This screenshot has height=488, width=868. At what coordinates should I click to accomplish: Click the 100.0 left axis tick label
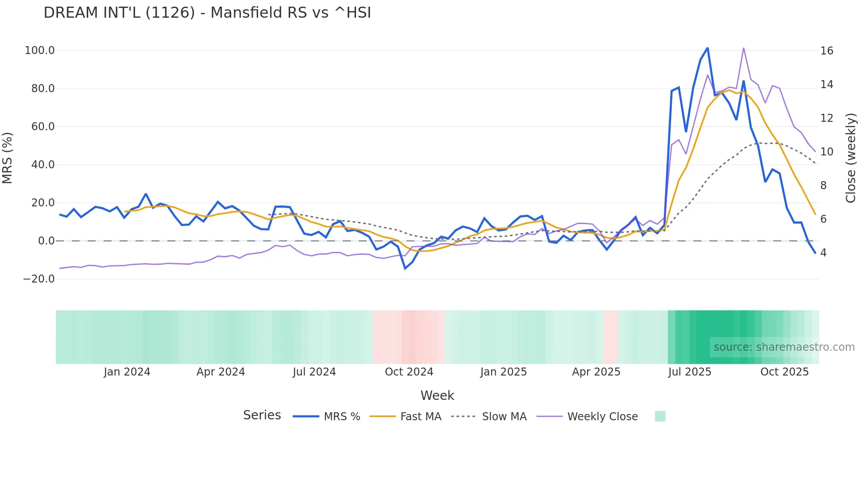pyautogui.click(x=40, y=50)
